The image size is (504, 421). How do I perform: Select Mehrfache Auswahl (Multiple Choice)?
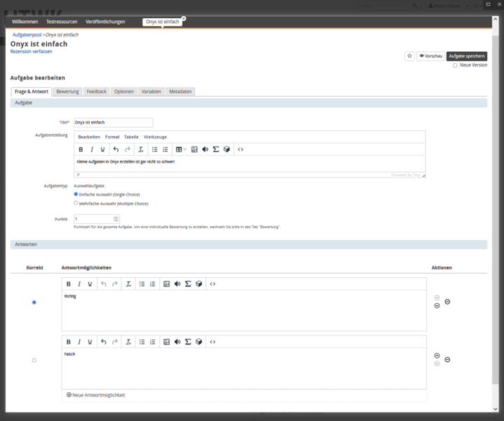point(76,203)
